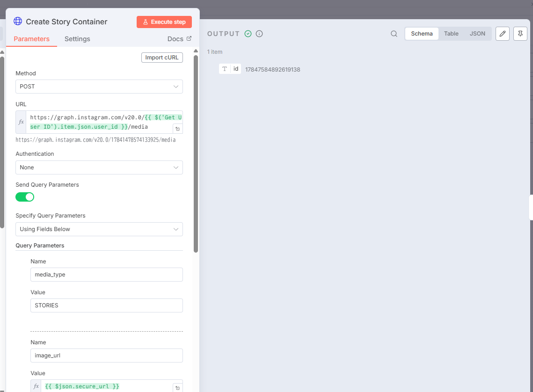Screen dimensions: 533x392
Task: Open expression editor icon in URL field
Action: (x=177, y=129)
